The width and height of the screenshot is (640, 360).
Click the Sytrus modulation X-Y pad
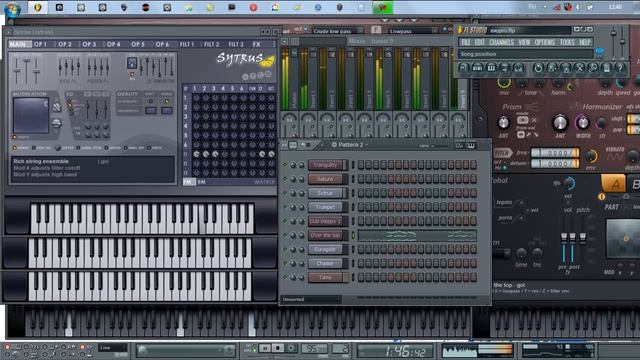31,116
